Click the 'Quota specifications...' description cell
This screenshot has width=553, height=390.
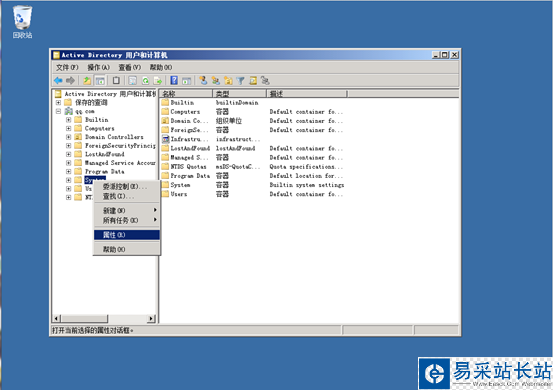[x=306, y=167]
